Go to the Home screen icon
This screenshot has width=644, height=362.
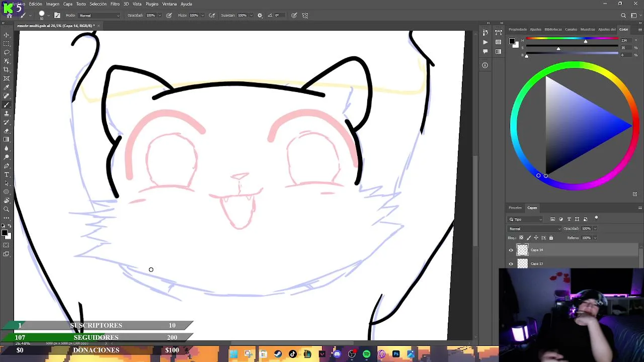(x=9, y=15)
